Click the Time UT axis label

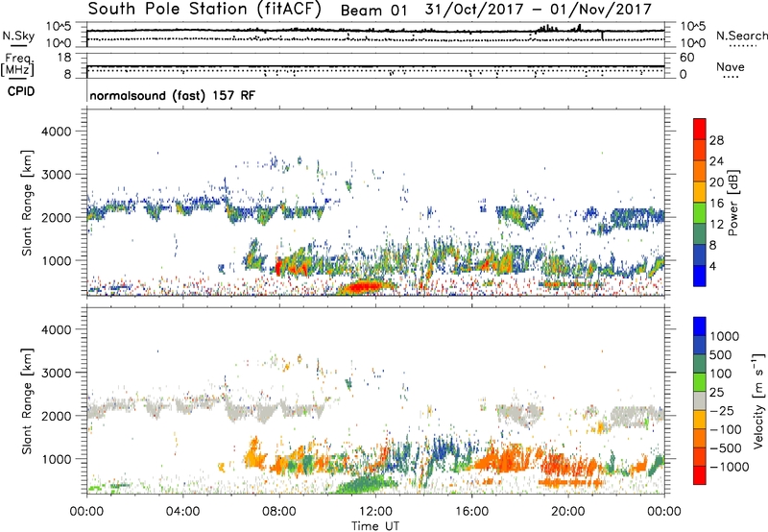375,526
